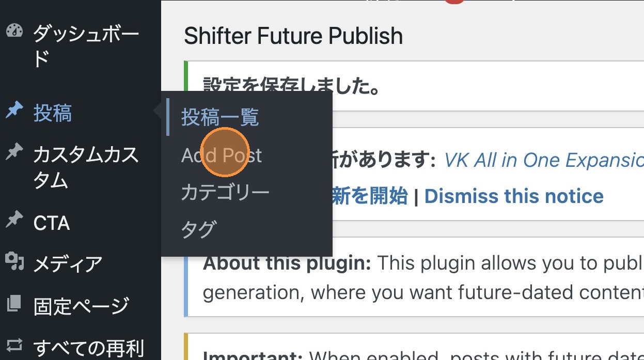The height and width of the screenshot is (360, 644).
Task: Click the 更新を開始 update link
Action: (369, 196)
